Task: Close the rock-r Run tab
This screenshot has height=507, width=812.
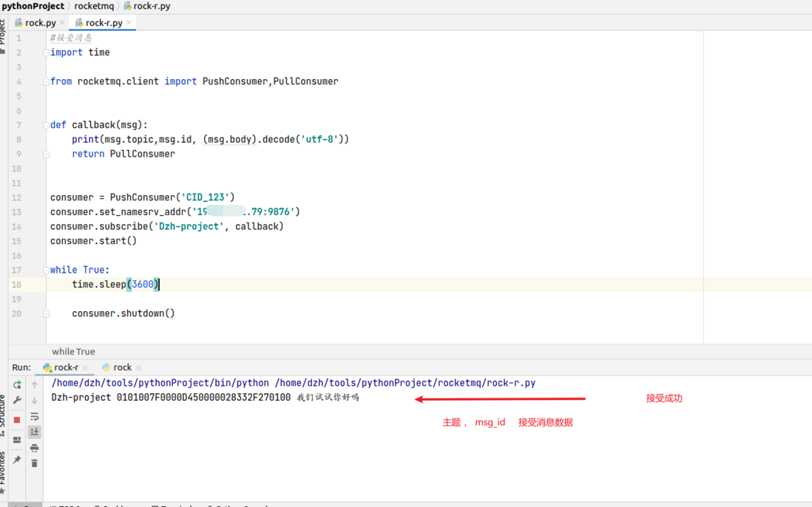Action: pos(86,368)
